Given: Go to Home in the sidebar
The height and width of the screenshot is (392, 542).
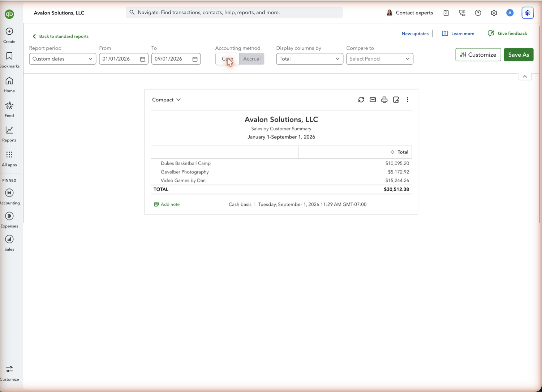Looking at the screenshot, I should click(9, 85).
